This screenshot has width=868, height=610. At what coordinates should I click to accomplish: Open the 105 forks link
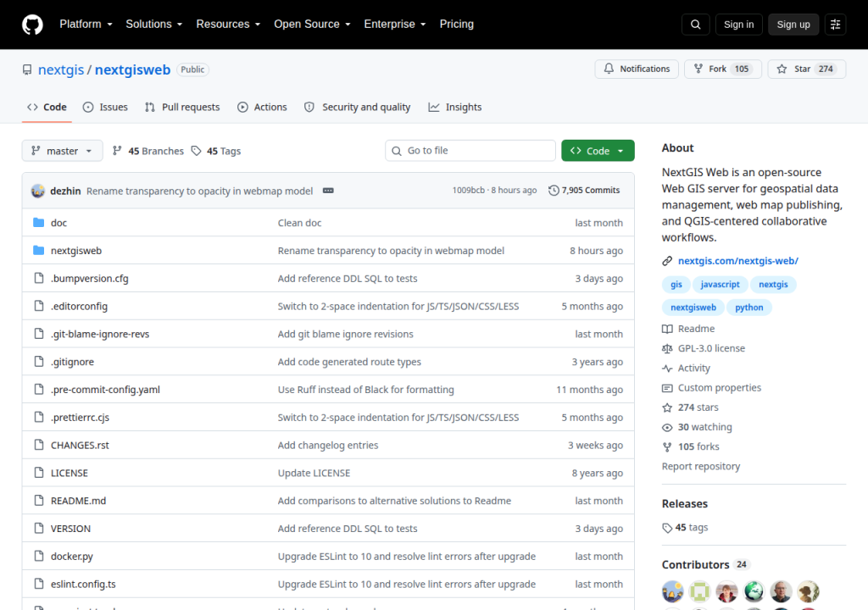pos(690,446)
